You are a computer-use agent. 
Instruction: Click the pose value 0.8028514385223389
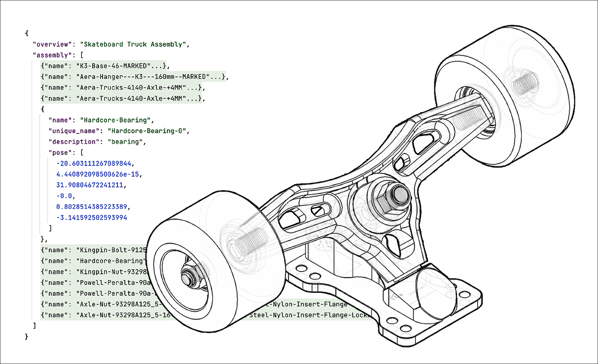click(92, 207)
